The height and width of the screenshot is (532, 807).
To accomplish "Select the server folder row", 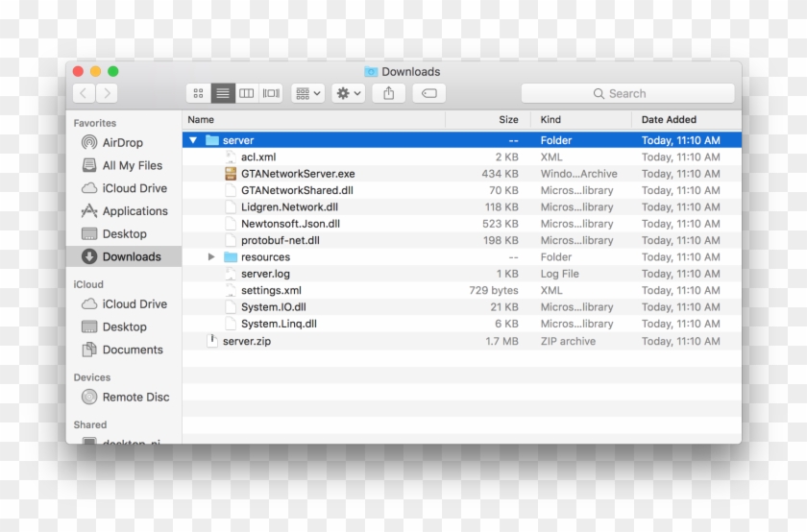I will [462, 140].
